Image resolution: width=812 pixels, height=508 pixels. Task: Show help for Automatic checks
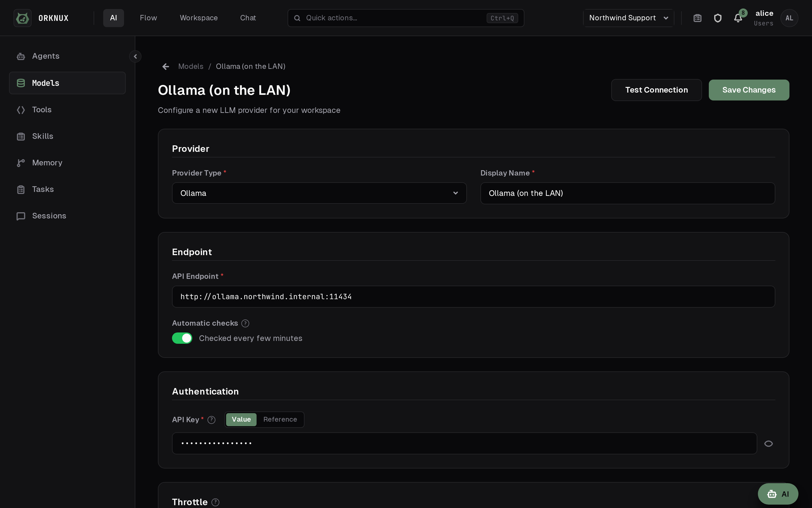click(245, 323)
